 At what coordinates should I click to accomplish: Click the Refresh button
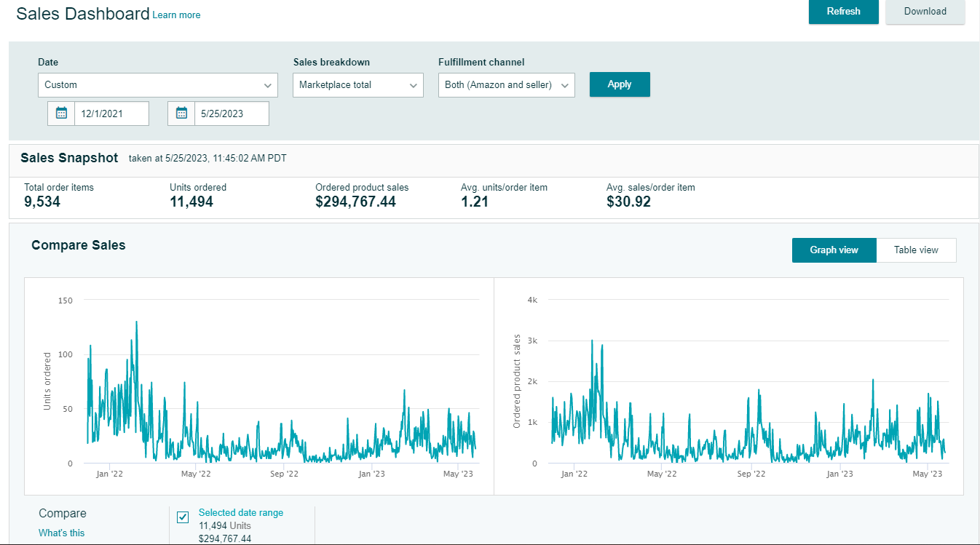tap(843, 12)
